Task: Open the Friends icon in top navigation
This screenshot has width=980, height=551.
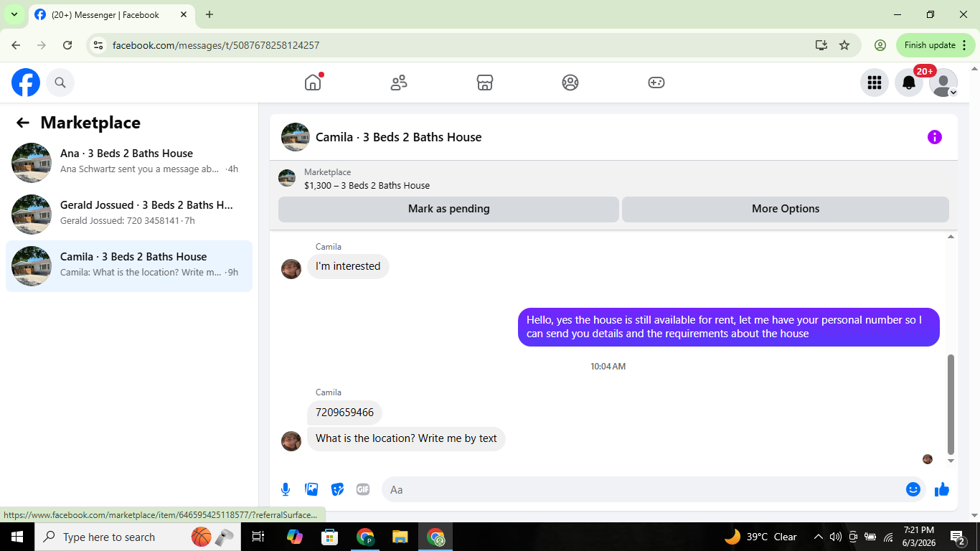Action: [x=399, y=83]
